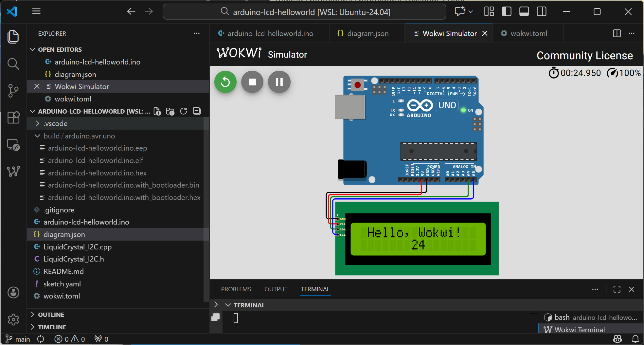Open Remote Explorer in activity bar
This screenshot has width=644, height=345.
tap(13, 144)
